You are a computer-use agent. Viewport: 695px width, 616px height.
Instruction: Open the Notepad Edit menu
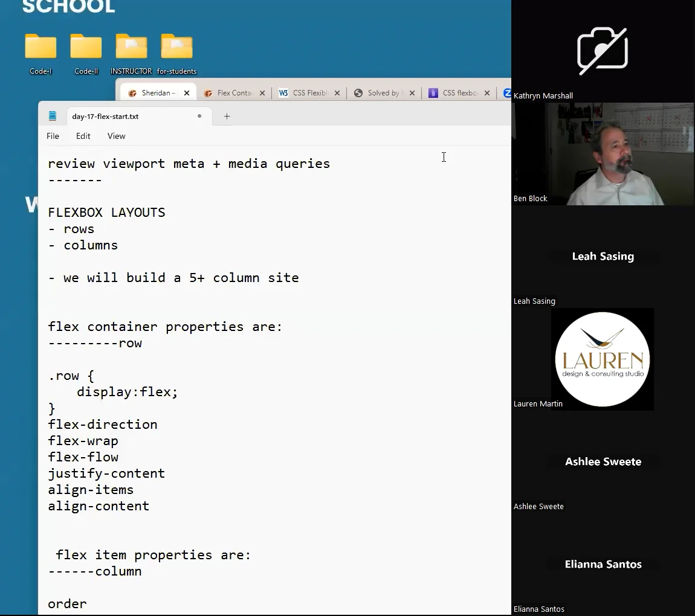pyautogui.click(x=83, y=136)
